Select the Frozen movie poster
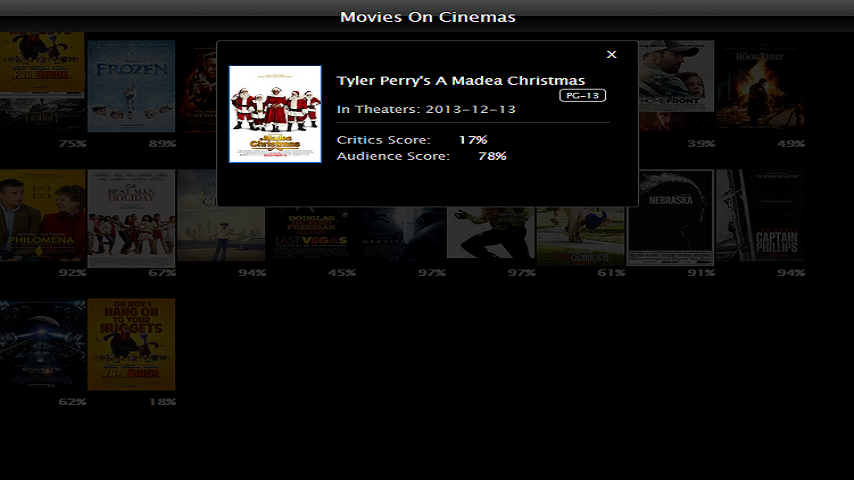 click(131, 86)
